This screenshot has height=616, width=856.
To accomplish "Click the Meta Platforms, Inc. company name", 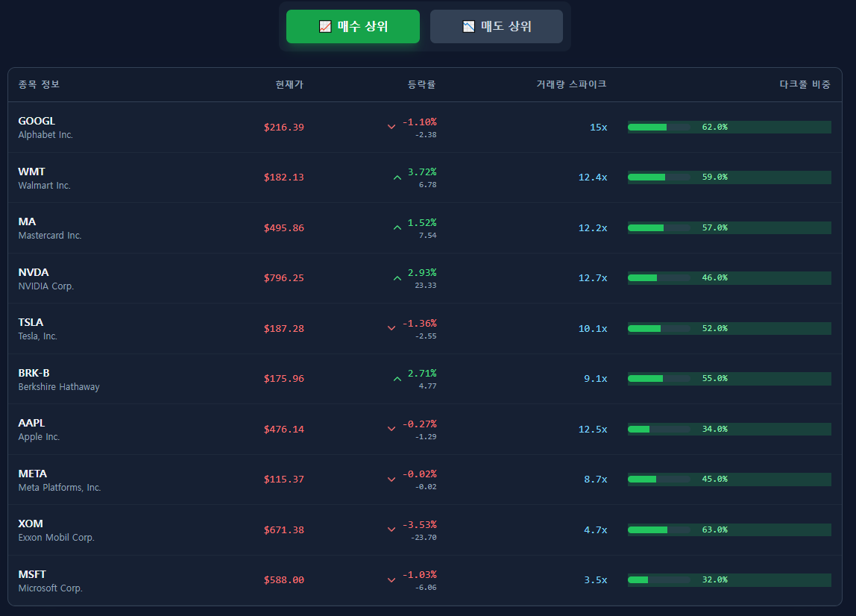I will pos(60,487).
